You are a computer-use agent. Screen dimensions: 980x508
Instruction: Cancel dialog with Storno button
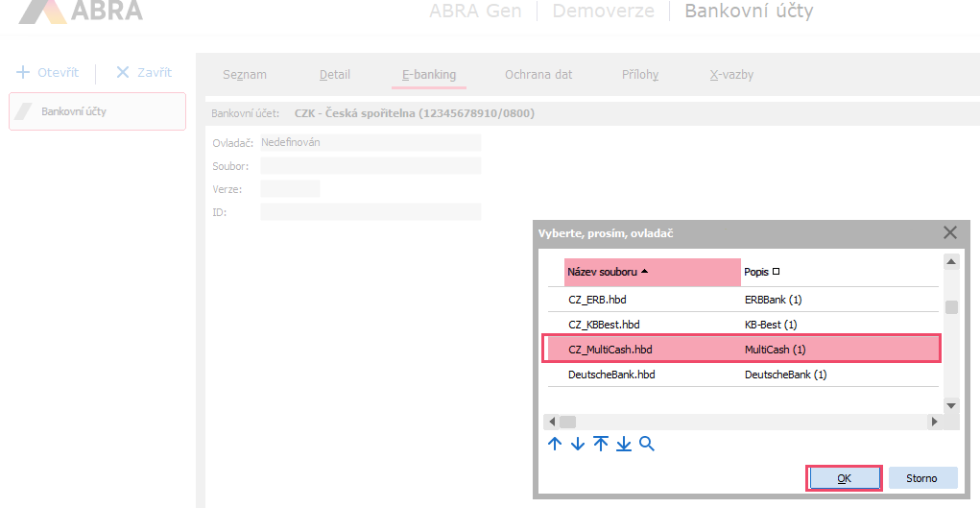pos(922,478)
